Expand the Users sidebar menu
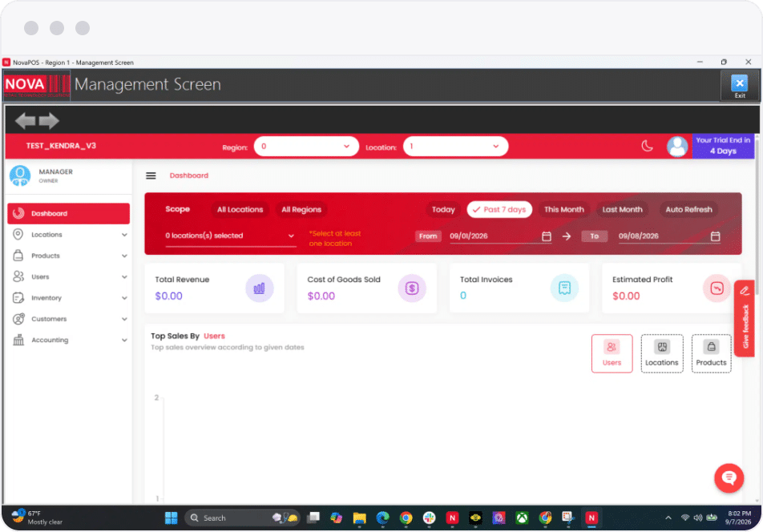The height and width of the screenshot is (532, 763). [69, 276]
